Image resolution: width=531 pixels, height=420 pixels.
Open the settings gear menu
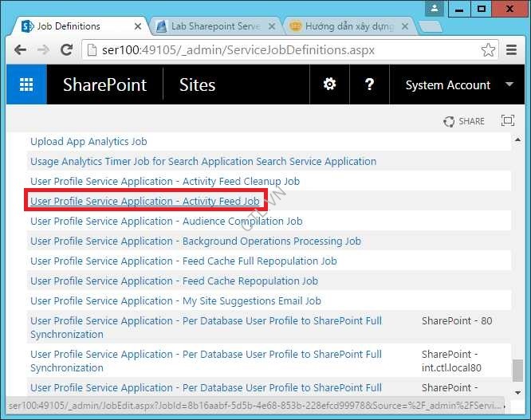pos(328,84)
